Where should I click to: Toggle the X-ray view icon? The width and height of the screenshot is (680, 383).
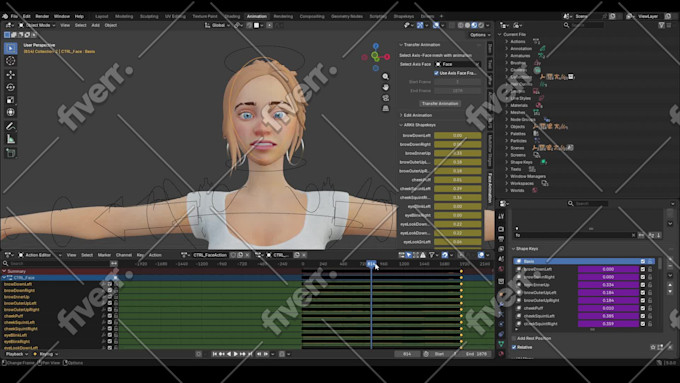coord(453,25)
